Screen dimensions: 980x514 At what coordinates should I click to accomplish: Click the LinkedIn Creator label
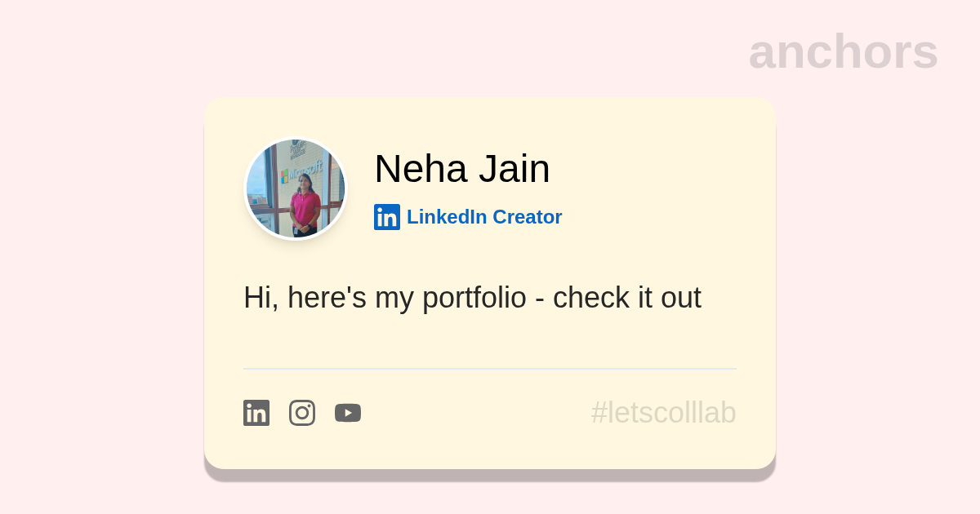[484, 217]
